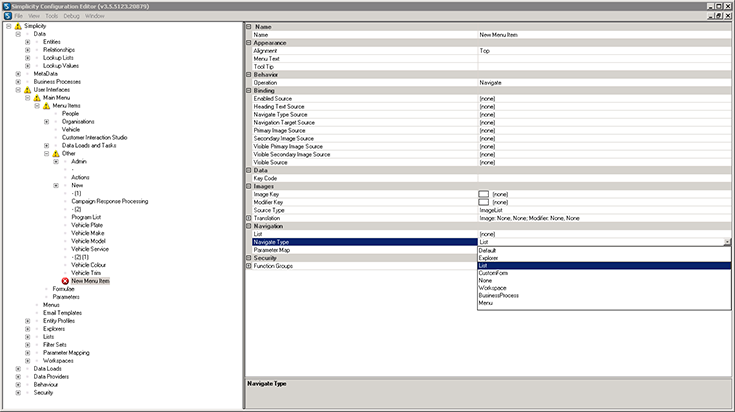The height and width of the screenshot is (412, 735).
Task: Click the Source Type value ImageList
Action: click(491, 210)
